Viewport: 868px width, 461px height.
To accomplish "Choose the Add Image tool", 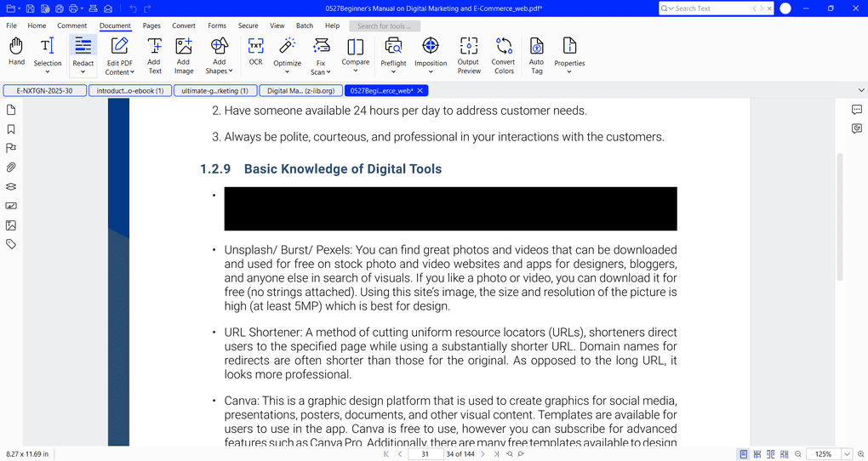I will pos(183,55).
